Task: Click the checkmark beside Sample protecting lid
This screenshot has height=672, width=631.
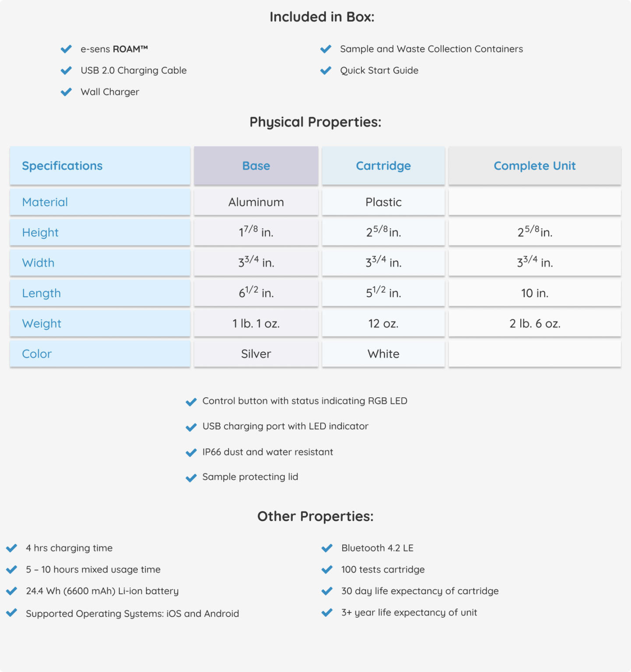Action: [191, 477]
